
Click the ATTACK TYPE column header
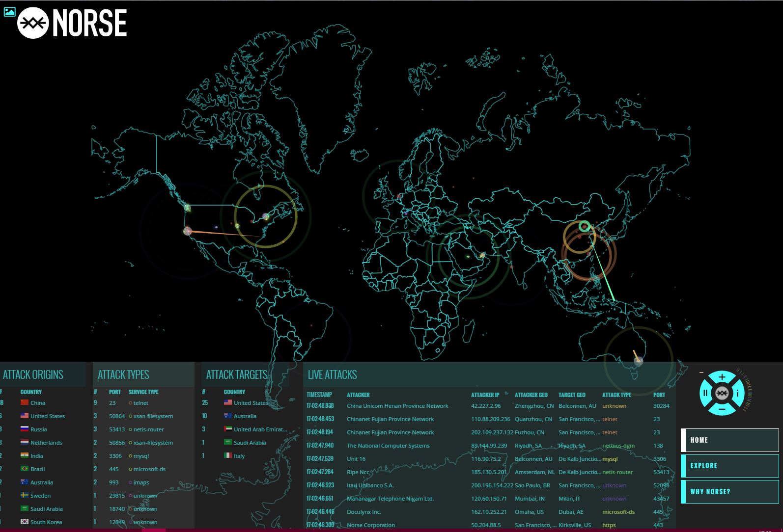point(616,395)
